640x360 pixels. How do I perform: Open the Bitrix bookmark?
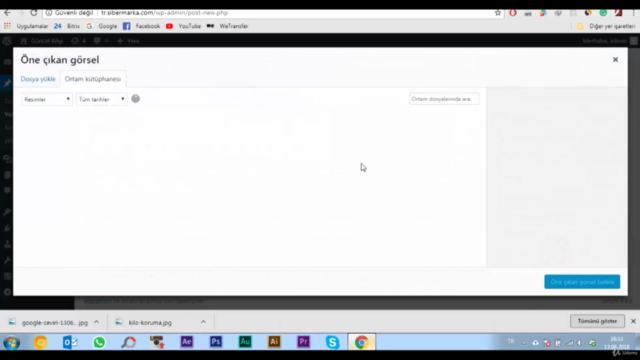tap(67, 26)
